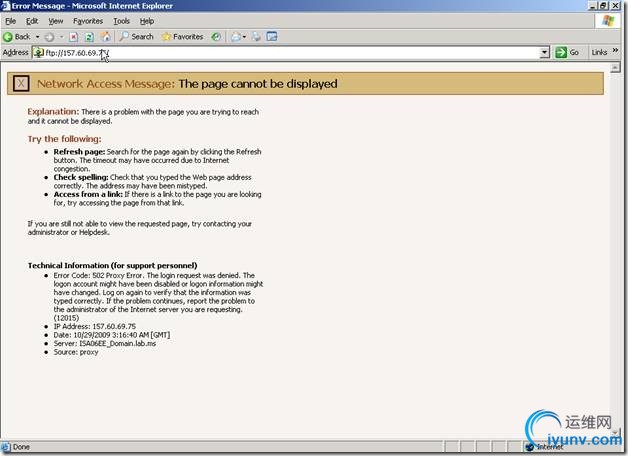Screen dimensions: 628x456
Task: Click the Forward navigation button
Action: 50,37
